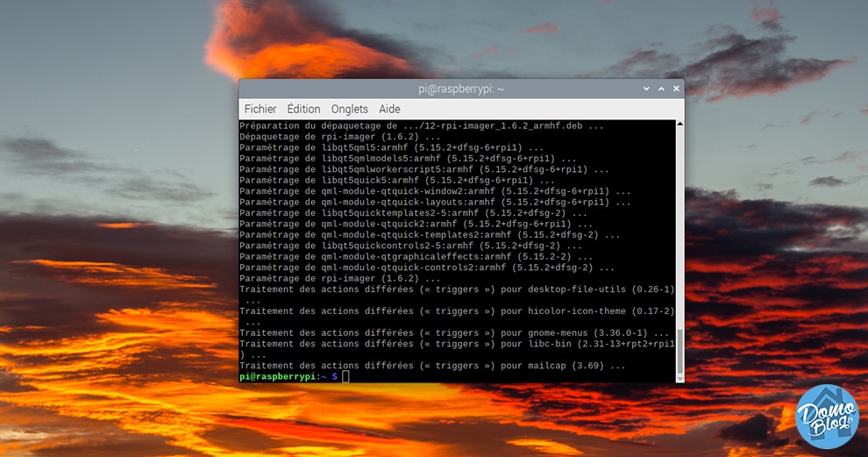Screen dimensions: 868x457
Task: Click the line with qml-module-qtquick2:armhf
Action: 416,224
